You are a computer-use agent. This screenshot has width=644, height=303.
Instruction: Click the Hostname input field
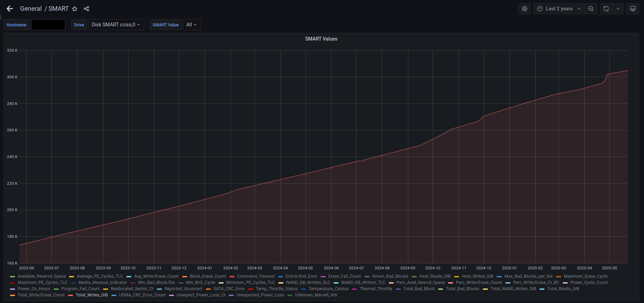point(48,25)
